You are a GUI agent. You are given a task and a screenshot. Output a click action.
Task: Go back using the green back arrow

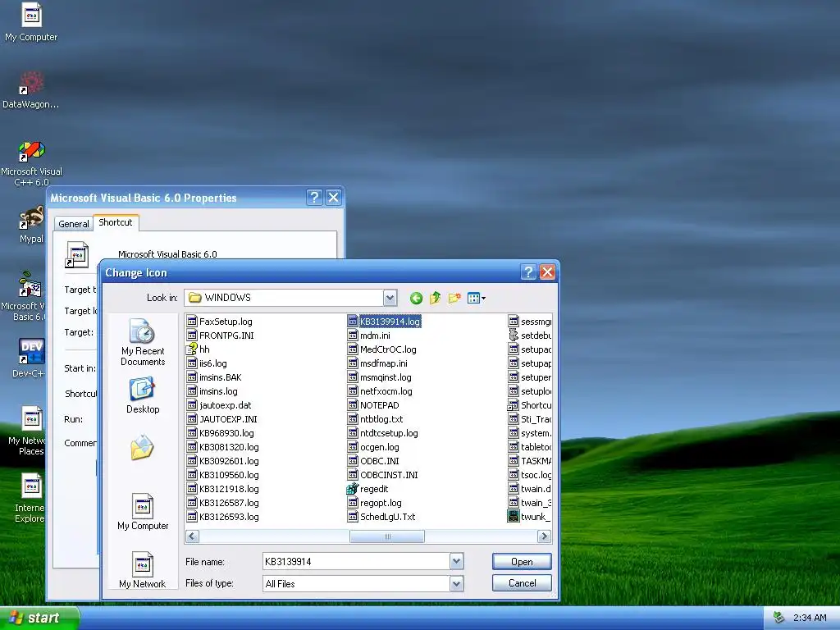click(416, 298)
